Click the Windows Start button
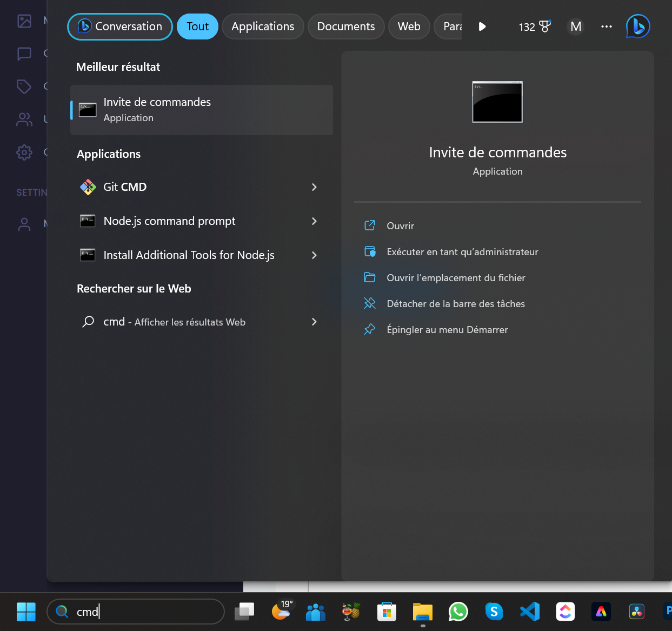Screen dimensions: 672x631 coord(26,612)
